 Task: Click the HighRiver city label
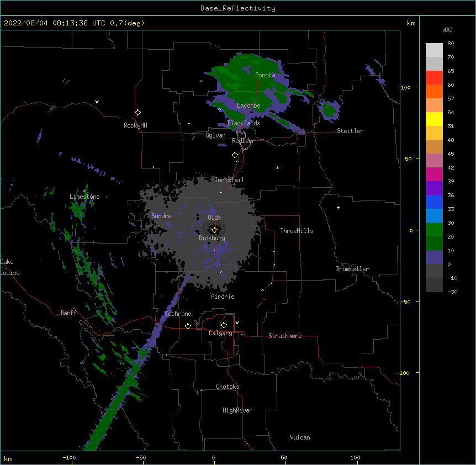[237, 410]
